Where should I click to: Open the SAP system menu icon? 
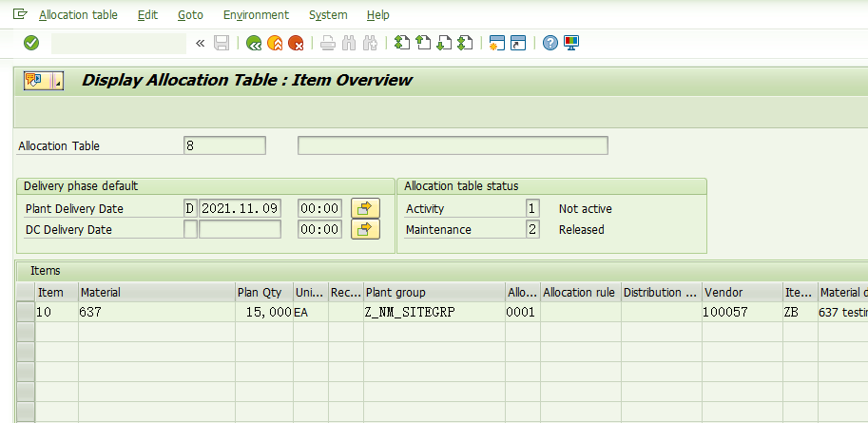(x=20, y=14)
